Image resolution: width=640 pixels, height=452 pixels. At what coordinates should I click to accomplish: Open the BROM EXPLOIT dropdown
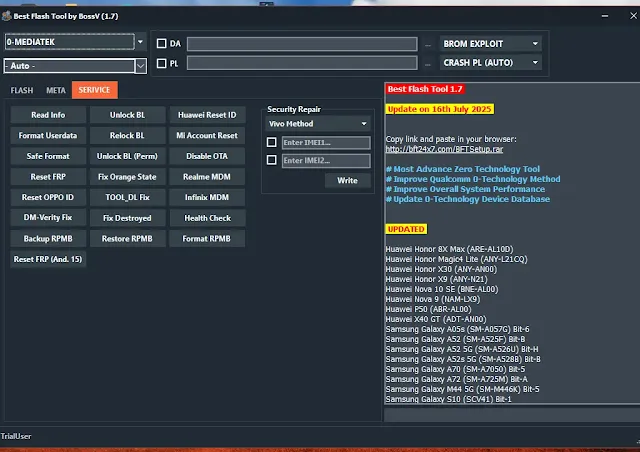(x=491, y=44)
